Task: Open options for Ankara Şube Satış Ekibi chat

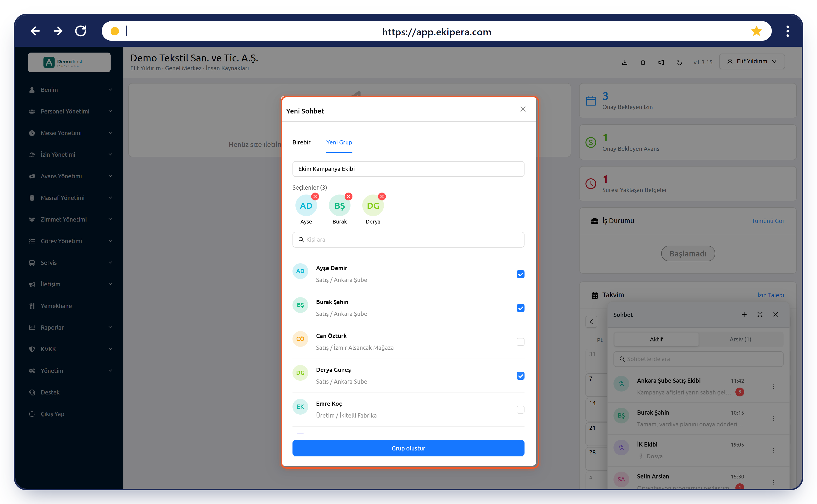Action: click(773, 386)
